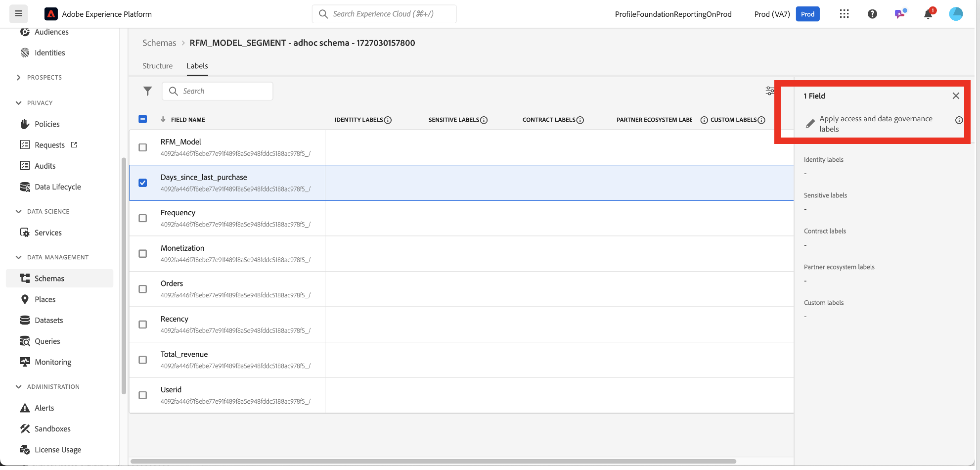Screen dimensions: 980x470
Task: Select the Userid field checkbox
Action: click(143, 395)
